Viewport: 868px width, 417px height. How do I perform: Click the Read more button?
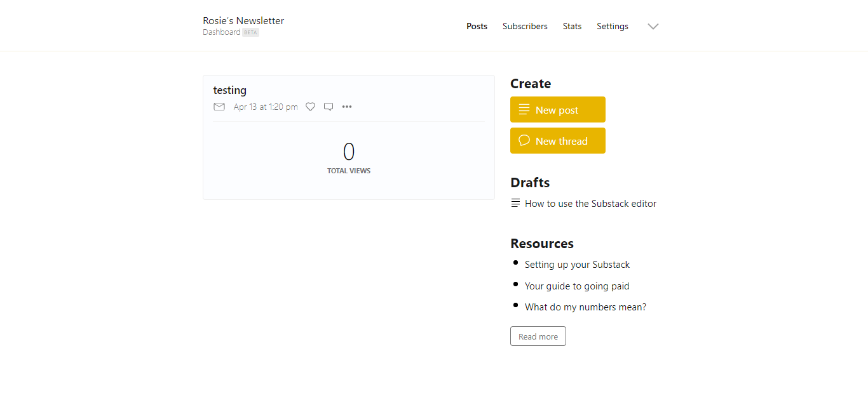(538, 336)
